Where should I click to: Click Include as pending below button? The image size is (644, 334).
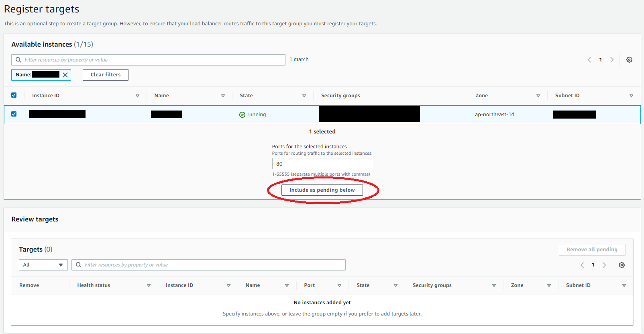pyautogui.click(x=322, y=190)
